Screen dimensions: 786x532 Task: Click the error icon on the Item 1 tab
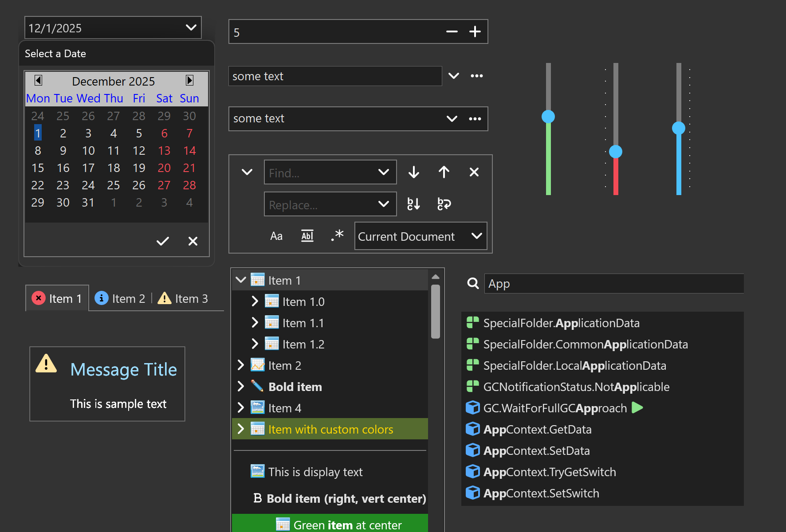(x=39, y=298)
